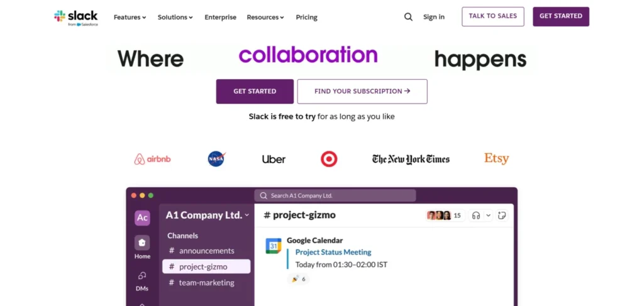Open the Solutions dropdown in navigation
This screenshot has height=306, width=644.
175,17
